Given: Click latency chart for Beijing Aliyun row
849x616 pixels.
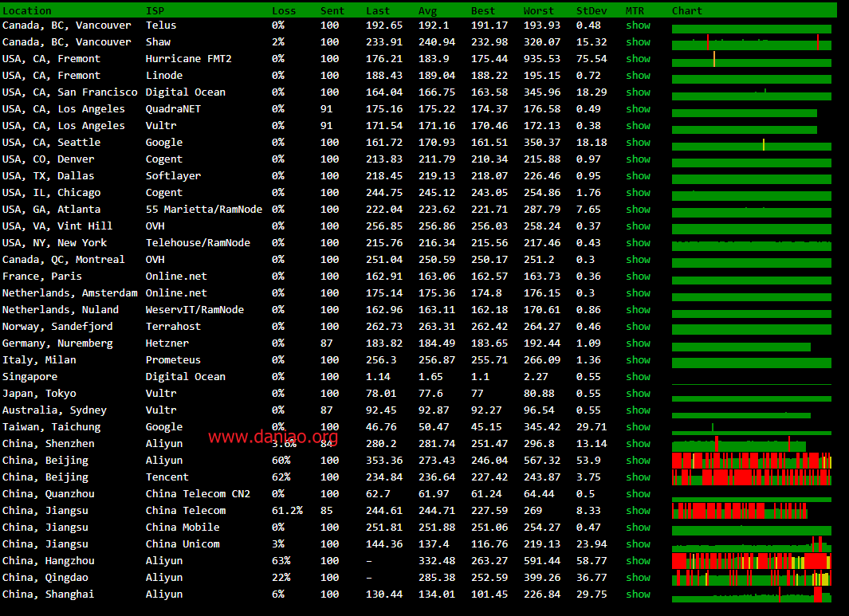Looking at the screenshot, I should tap(752, 461).
